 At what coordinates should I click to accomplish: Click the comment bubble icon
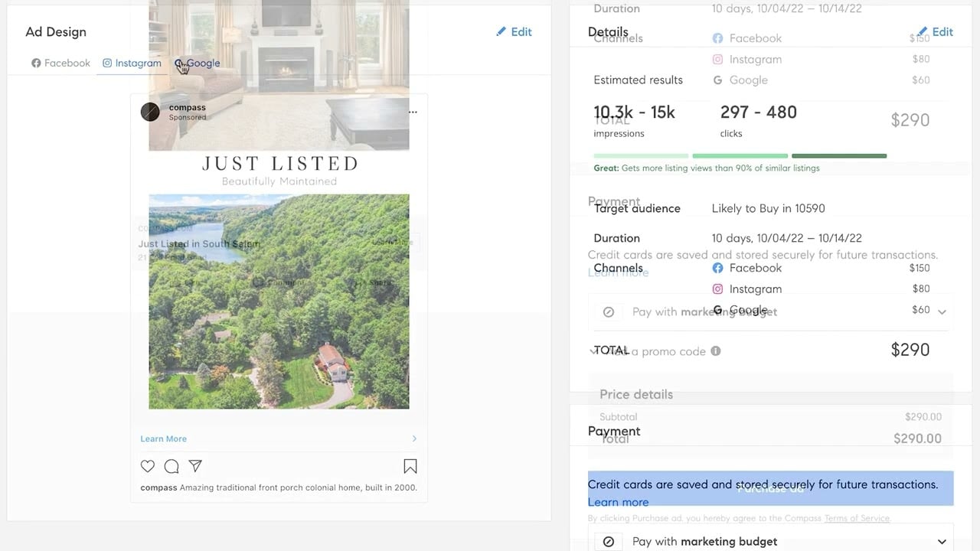click(171, 466)
